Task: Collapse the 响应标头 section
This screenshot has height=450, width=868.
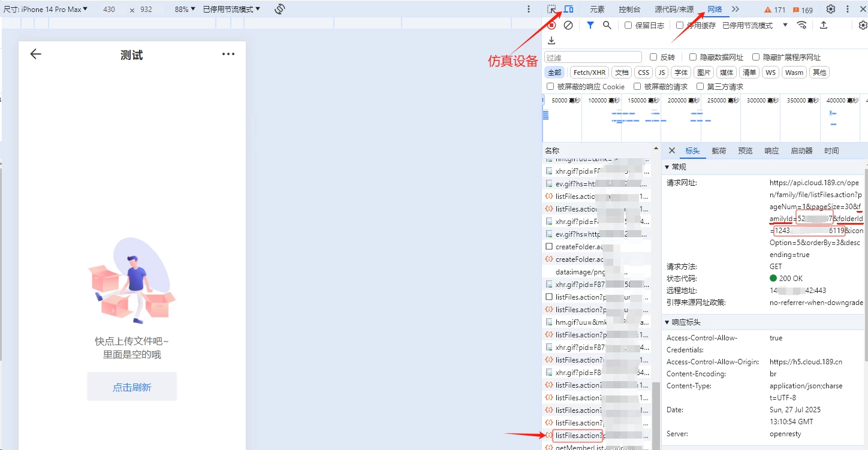Action: (668, 322)
